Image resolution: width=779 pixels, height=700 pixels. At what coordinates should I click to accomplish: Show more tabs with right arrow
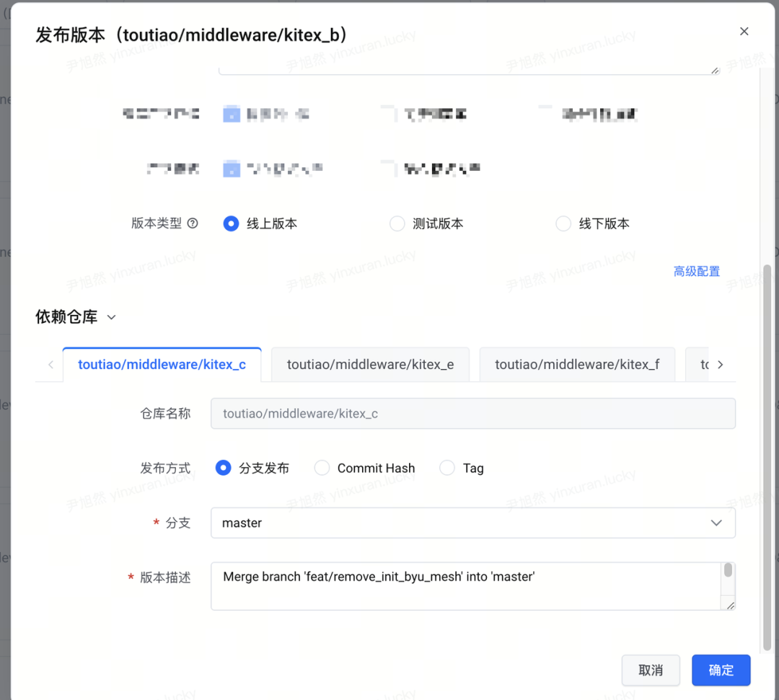pyautogui.click(x=721, y=365)
